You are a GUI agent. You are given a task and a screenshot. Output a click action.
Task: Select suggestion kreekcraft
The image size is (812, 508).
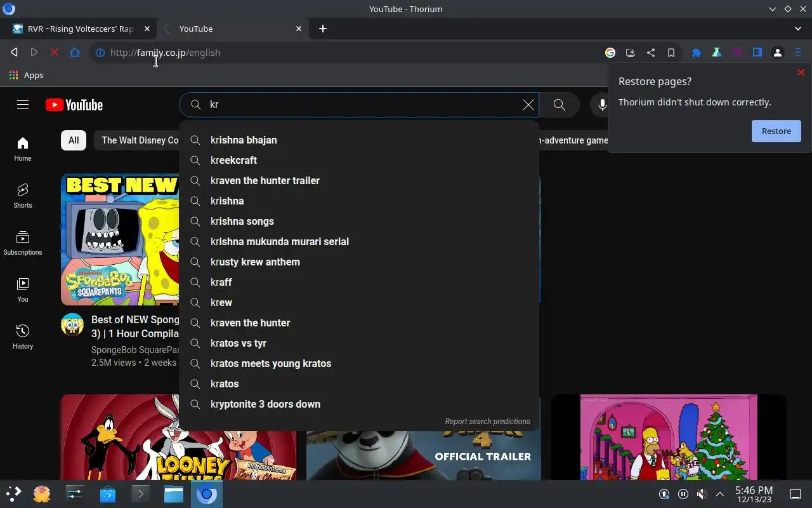pos(359,160)
